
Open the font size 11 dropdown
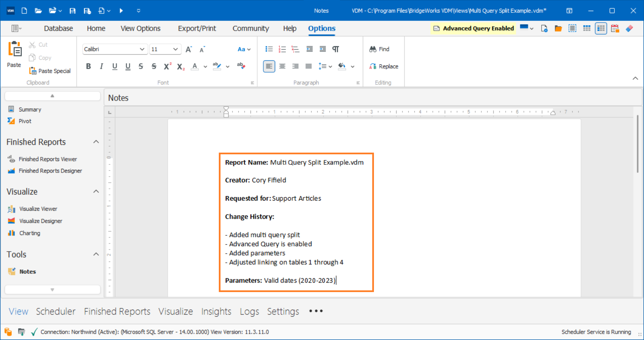coord(175,49)
